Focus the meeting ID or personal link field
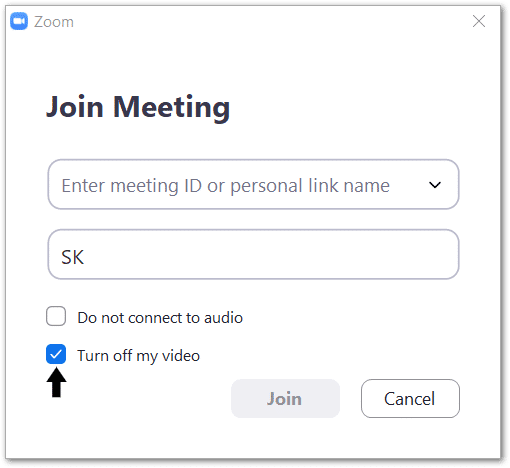This screenshot has height=468, width=510. 253,184
